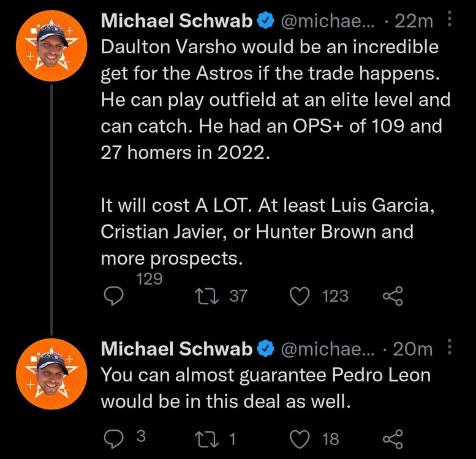Retweet the Daulton Varsho tweet
476x459 pixels.
click(x=202, y=297)
